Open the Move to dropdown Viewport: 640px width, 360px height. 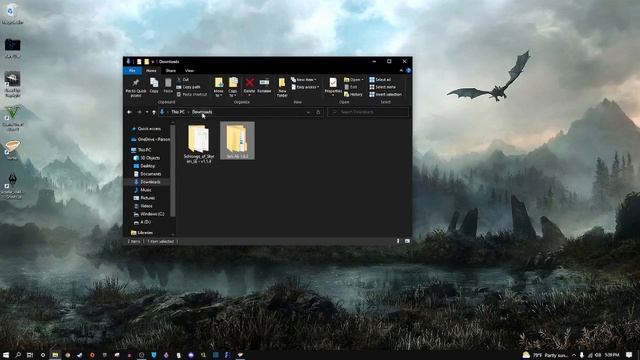point(219,87)
